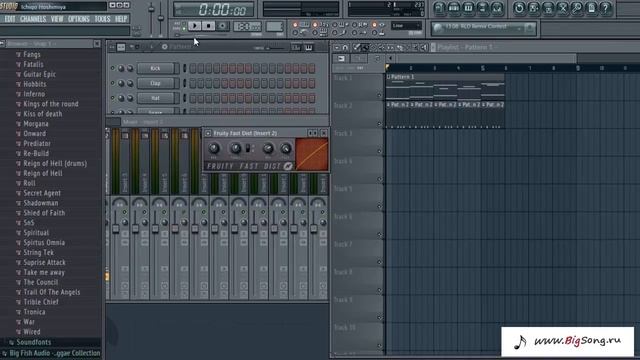Select the "Kings of the round" browser item

tap(51, 104)
